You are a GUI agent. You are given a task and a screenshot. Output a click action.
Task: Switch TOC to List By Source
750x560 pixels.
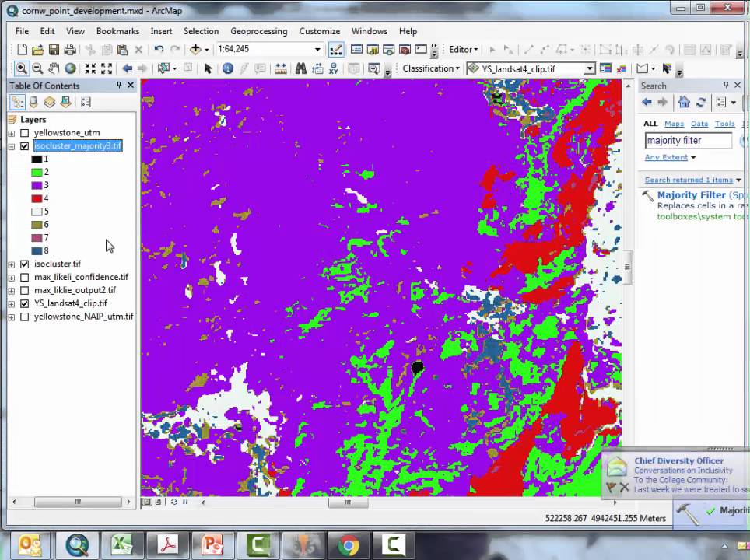[33, 103]
